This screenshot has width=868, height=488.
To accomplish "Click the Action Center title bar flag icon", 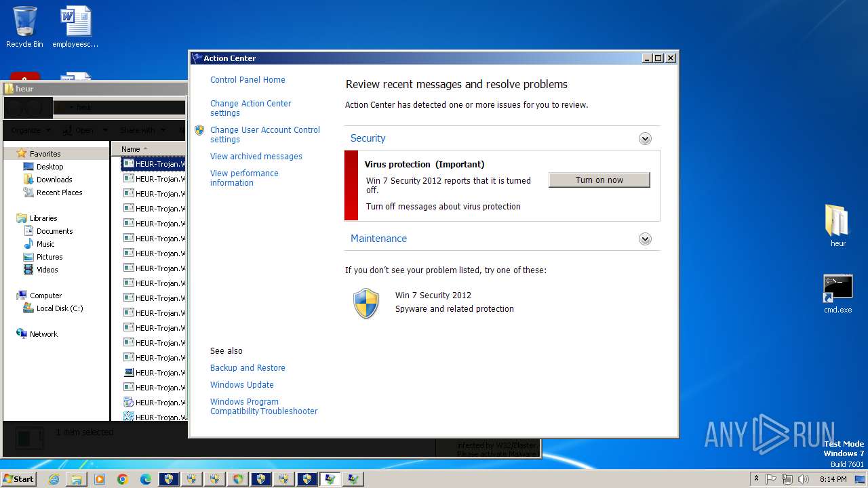I will point(197,58).
